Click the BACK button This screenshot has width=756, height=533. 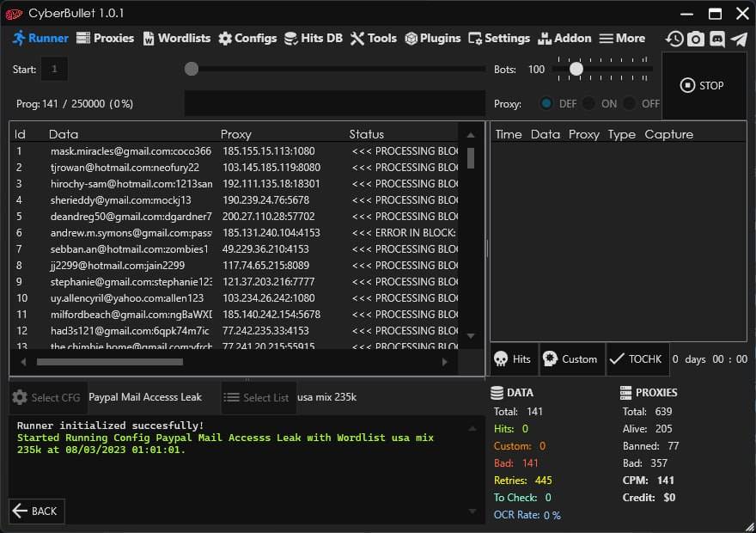36,511
